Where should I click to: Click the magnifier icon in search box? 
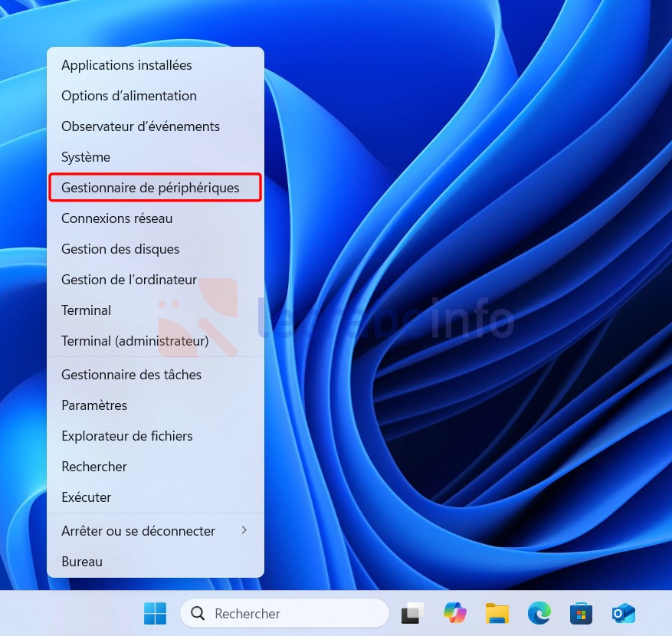[198, 613]
